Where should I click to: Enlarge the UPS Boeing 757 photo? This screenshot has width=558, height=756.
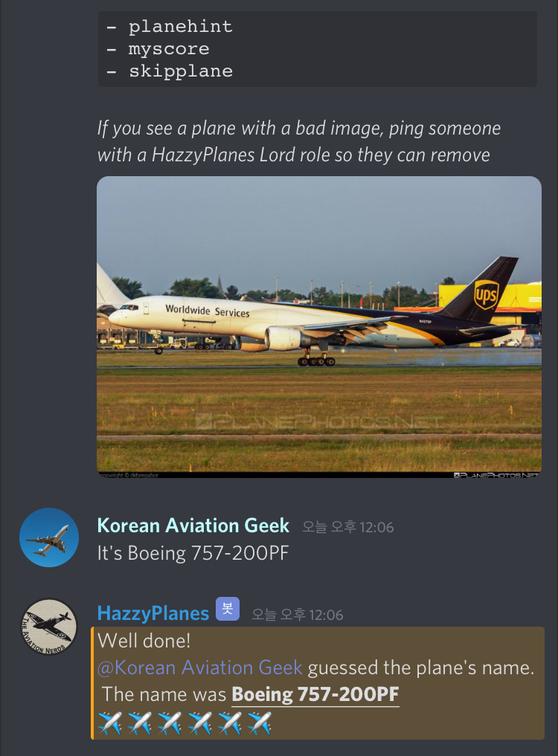(319, 327)
